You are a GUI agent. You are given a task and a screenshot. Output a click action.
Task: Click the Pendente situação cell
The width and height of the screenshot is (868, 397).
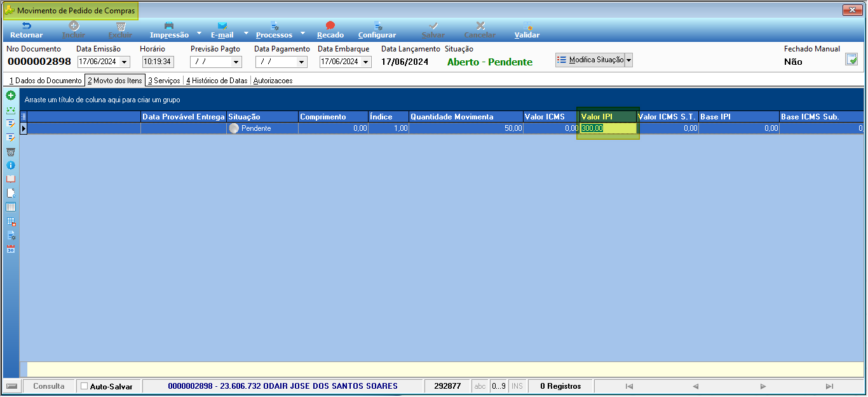tap(262, 128)
